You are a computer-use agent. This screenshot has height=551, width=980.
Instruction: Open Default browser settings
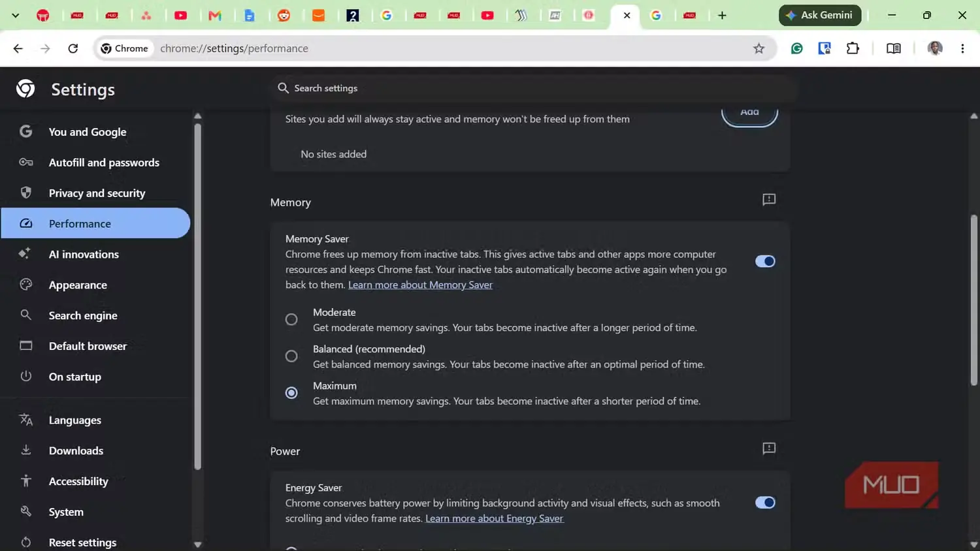coord(95,346)
